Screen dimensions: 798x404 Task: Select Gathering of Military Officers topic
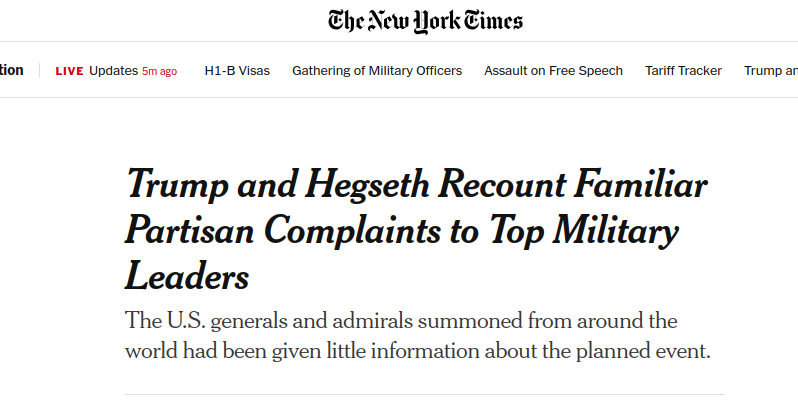pyautogui.click(x=377, y=71)
